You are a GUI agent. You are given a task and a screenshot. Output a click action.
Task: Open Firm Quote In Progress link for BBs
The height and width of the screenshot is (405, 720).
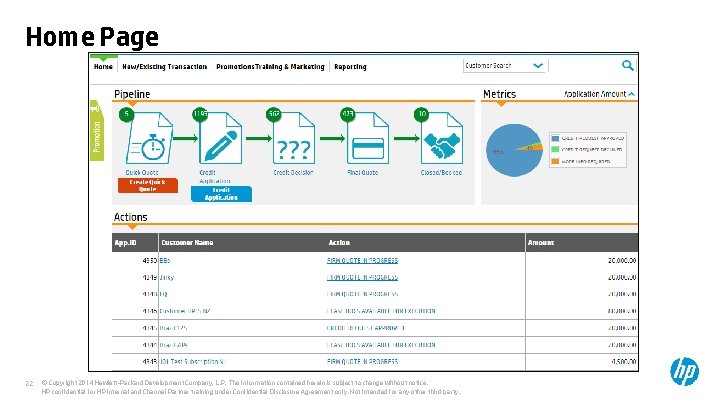tap(362, 261)
